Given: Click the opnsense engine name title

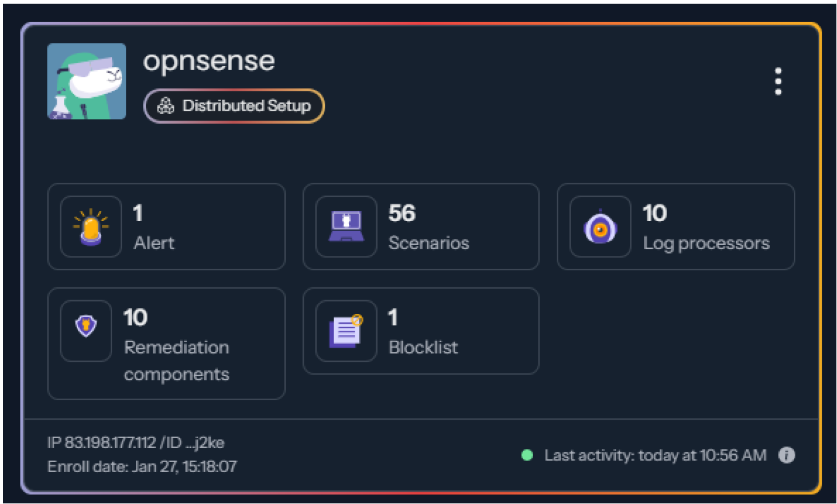Looking at the screenshot, I should 209,61.
